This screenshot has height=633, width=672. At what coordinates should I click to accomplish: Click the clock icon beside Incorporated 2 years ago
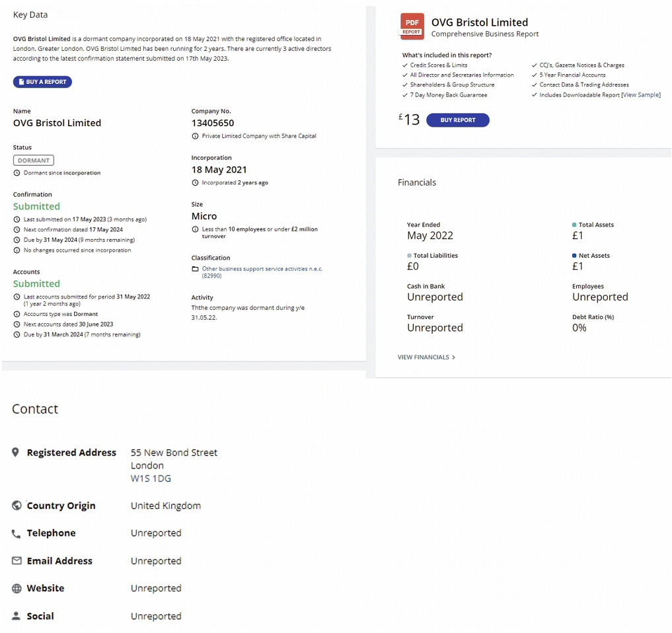pyautogui.click(x=195, y=182)
